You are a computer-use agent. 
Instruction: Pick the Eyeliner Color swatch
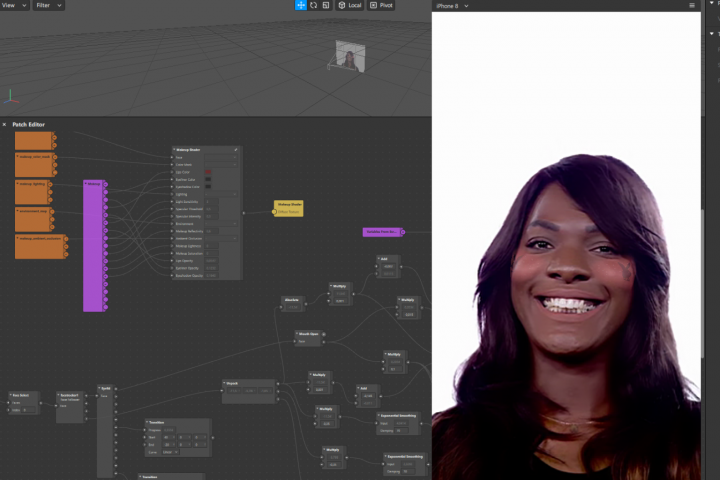click(x=208, y=180)
